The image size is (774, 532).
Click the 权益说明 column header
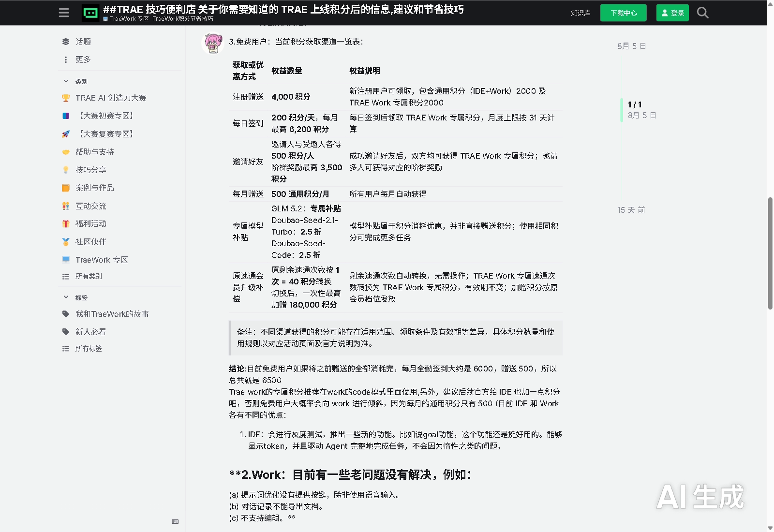[365, 71]
